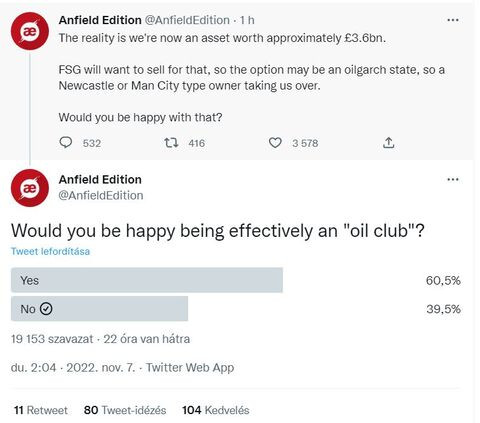Click the first tweet's Anfield Edition avatar
Screen dimensions: 480x423
(x=30, y=31)
